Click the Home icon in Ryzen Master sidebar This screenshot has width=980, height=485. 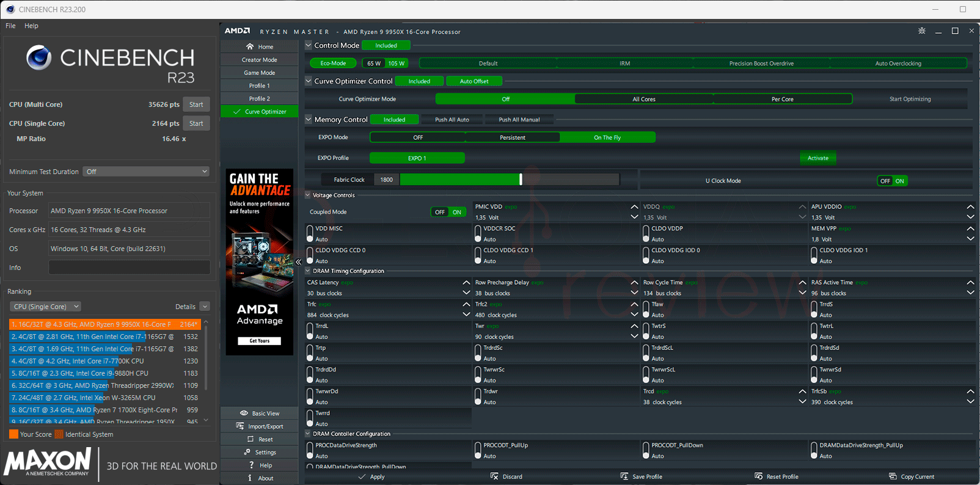250,46
